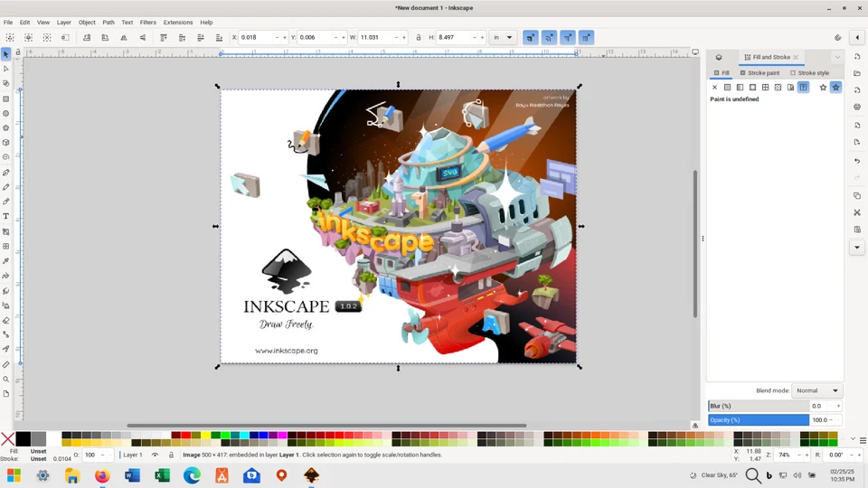Pick the Zoom tool in the toolbox

(x=6, y=380)
